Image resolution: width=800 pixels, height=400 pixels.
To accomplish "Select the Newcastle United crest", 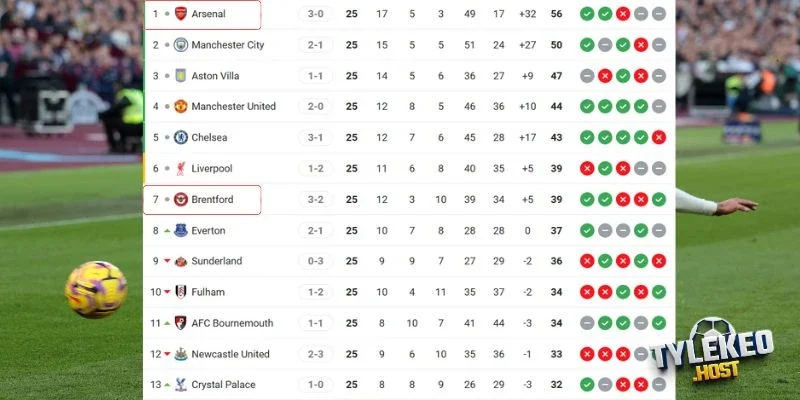I will pos(181,354).
